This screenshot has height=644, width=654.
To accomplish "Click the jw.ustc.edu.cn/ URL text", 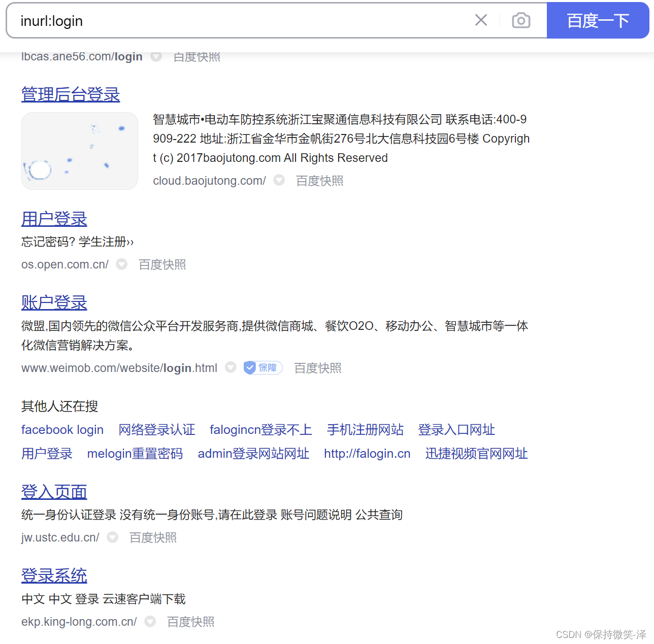I will coord(60,537).
